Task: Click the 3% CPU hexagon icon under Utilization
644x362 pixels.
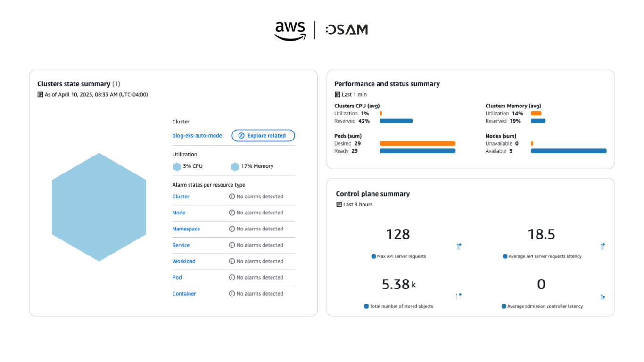Action: [176, 166]
